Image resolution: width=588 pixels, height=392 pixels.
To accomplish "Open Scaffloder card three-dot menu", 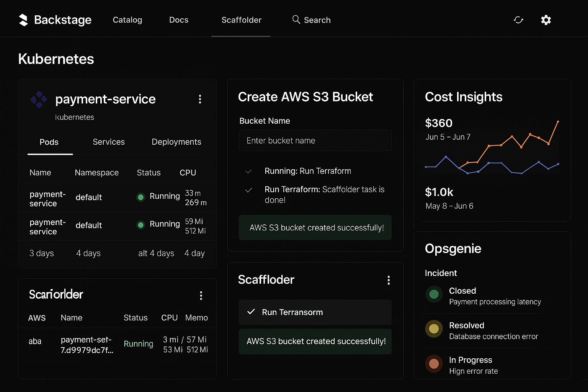I will [x=389, y=280].
